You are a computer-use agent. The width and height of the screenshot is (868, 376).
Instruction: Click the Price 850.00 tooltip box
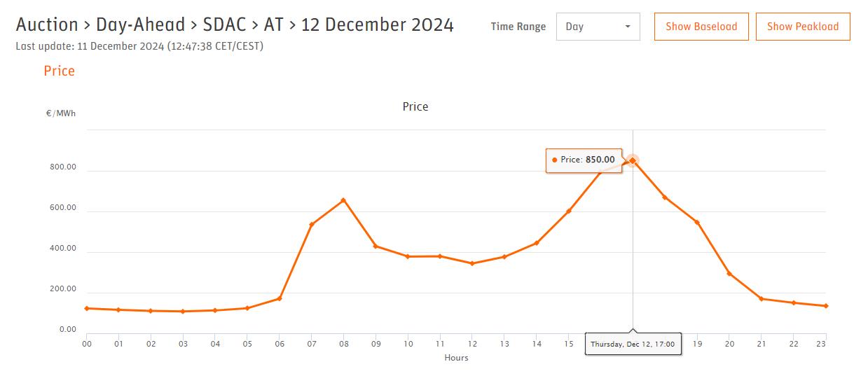coord(584,160)
